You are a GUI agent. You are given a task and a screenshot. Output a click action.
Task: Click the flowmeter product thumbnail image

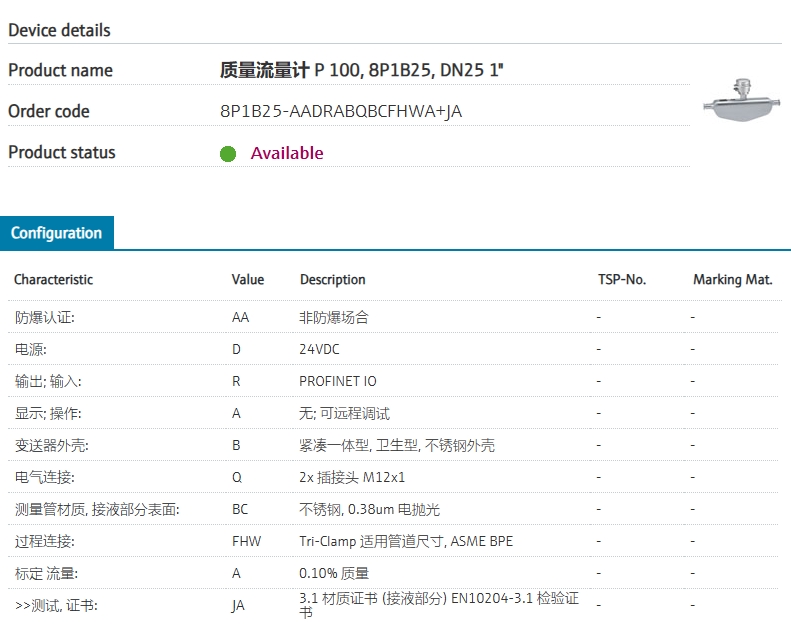742,100
